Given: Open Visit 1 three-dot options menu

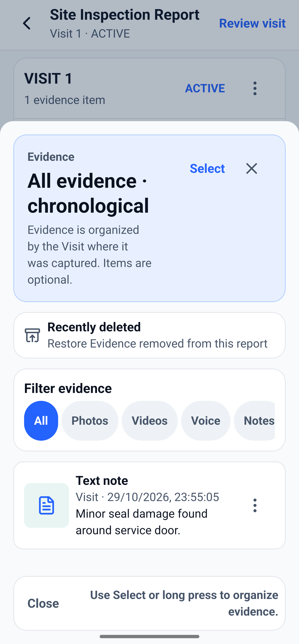Looking at the screenshot, I should click(x=255, y=88).
